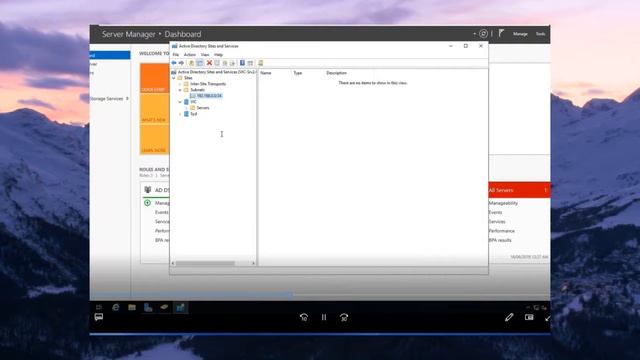
Task: Click the Server Manager refresh circle icon
Action: click(483, 33)
